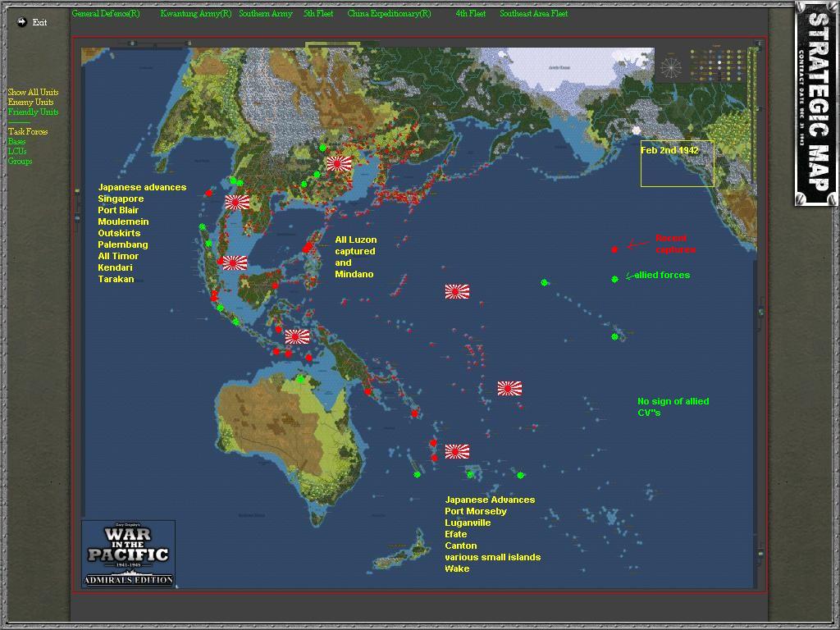Select General Defence(R) command filter

[106, 13]
